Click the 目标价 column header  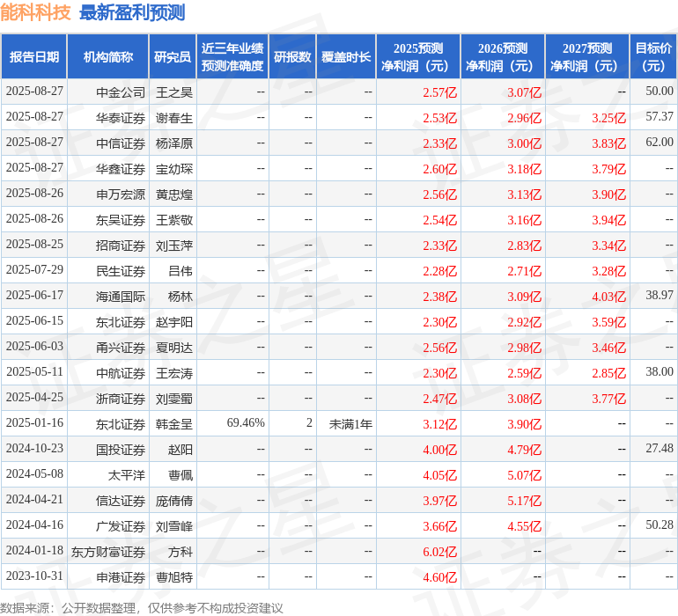coord(653,56)
